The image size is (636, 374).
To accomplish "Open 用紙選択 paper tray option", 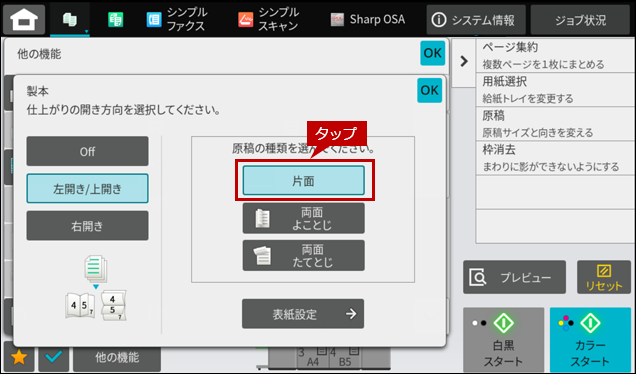I will (555, 90).
